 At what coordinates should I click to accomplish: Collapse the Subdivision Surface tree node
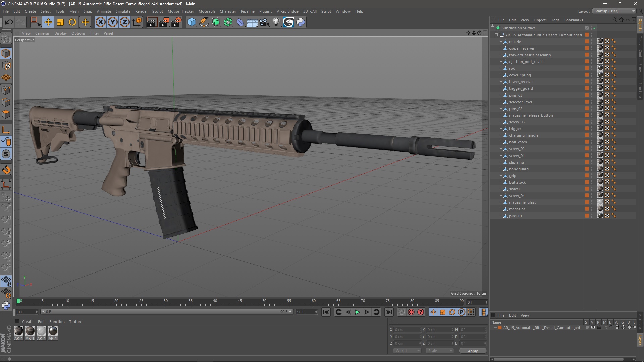[493, 28]
